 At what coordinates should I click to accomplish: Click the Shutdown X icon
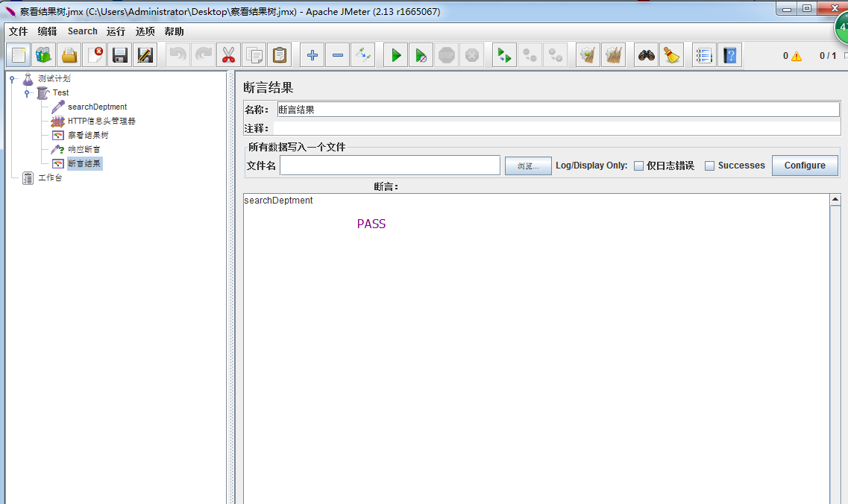click(x=471, y=55)
